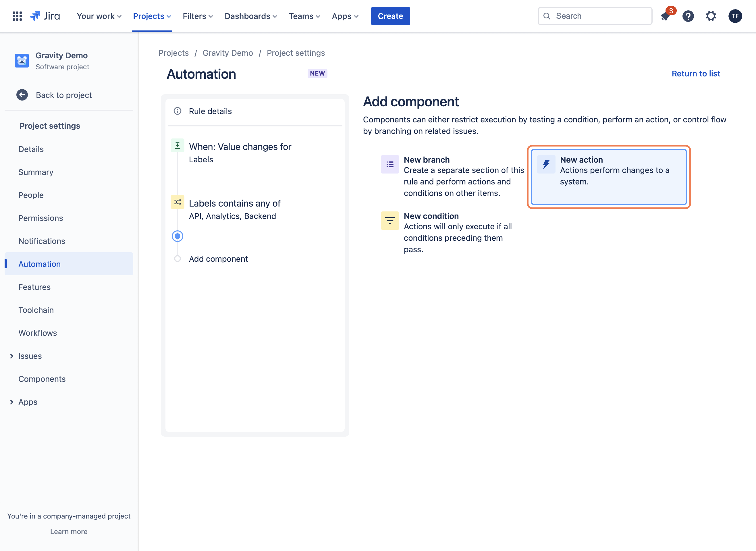Open the settings gear icon
Viewport: 756px width, 551px height.
click(x=711, y=16)
